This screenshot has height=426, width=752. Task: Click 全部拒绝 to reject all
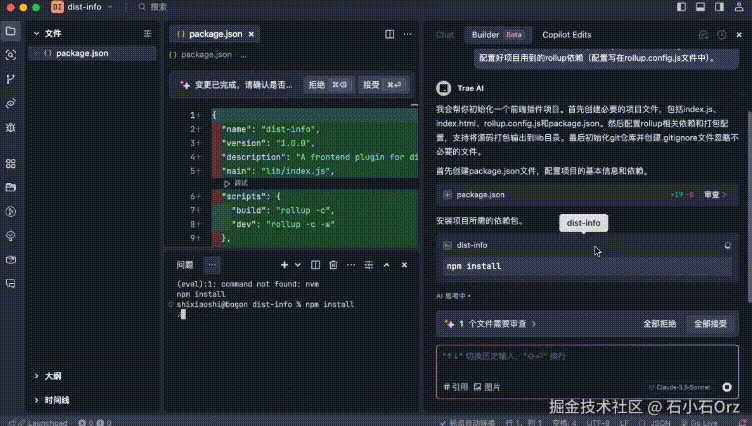659,324
